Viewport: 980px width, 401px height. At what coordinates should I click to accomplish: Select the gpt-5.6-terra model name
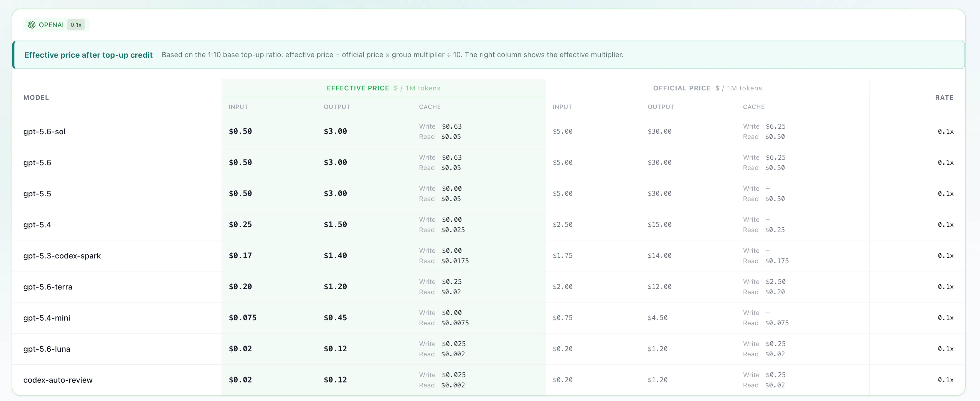(48, 287)
